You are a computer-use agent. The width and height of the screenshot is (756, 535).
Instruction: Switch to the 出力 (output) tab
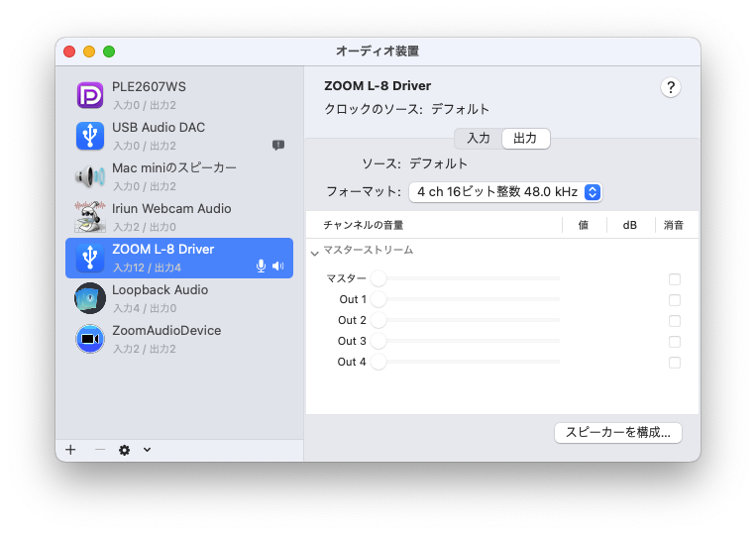[x=525, y=139]
